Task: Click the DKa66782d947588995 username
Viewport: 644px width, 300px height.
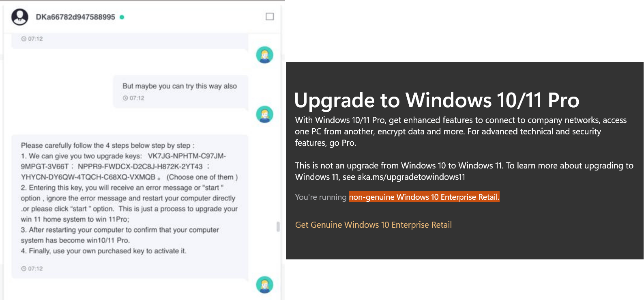Action: (x=75, y=17)
